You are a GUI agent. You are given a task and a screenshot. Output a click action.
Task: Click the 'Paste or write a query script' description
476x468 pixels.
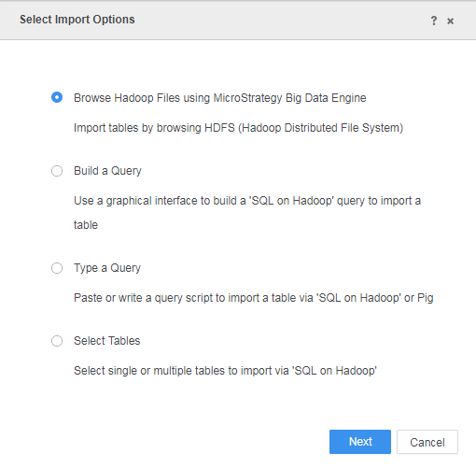(254, 298)
